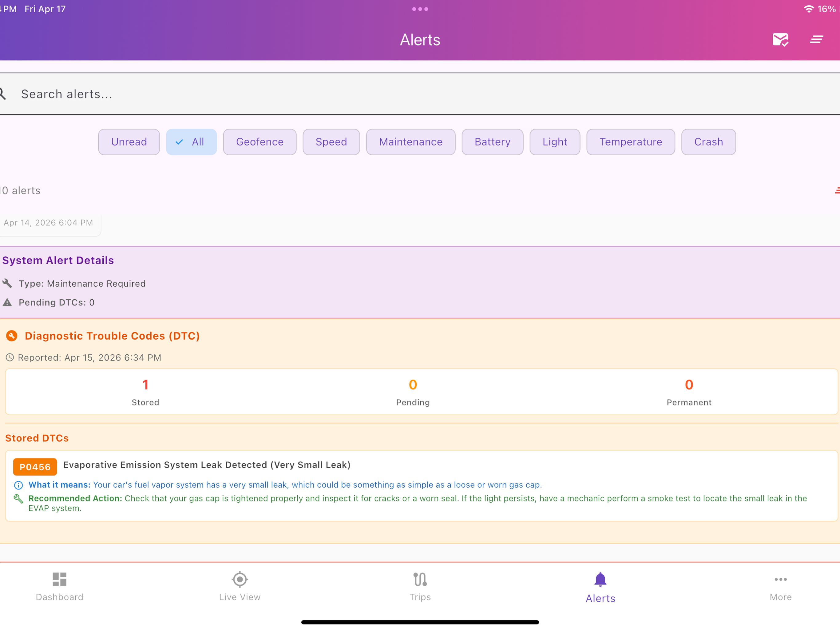Switch to the Trips tab
This screenshot has height=630, width=840.
[x=420, y=587]
